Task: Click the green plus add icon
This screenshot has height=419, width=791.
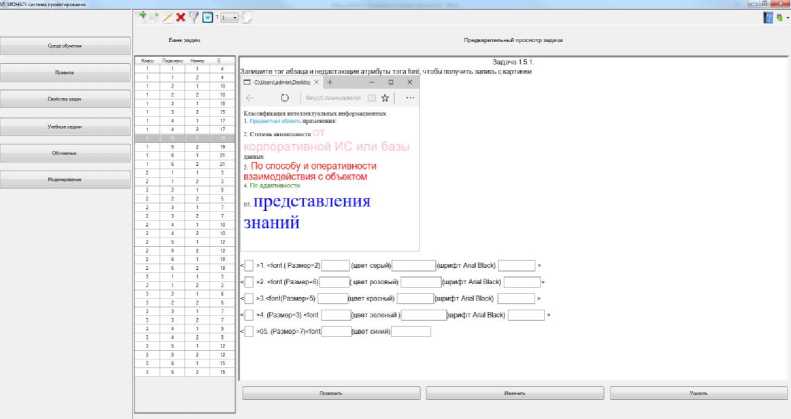Action: tap(143, 17)
